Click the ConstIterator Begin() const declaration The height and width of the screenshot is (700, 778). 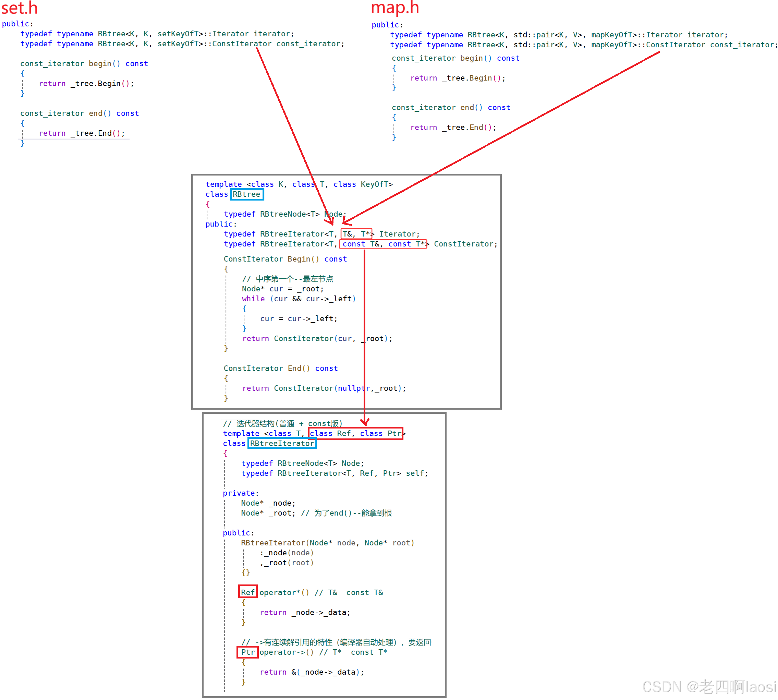285,259
